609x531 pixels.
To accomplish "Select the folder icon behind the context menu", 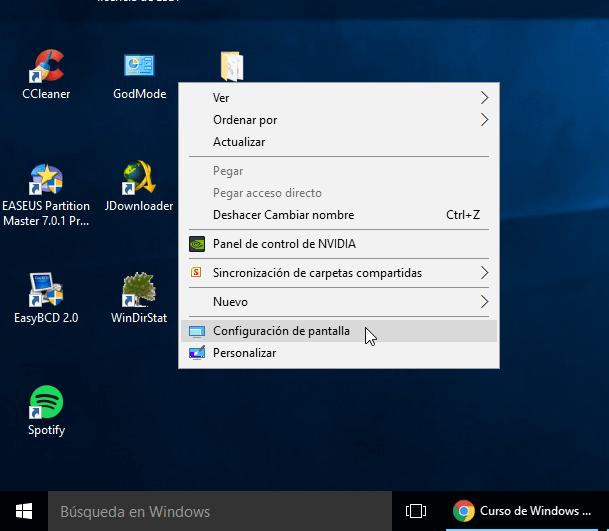I will (232, 66).
